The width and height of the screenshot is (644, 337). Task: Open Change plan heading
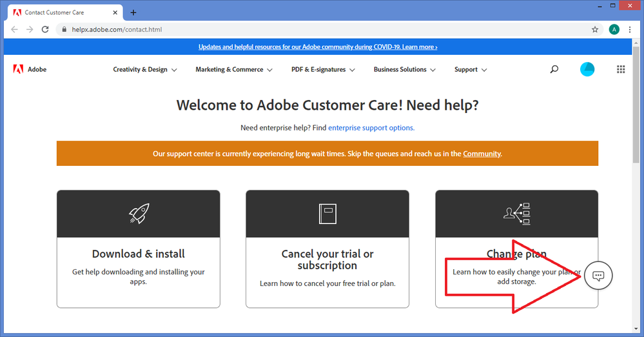point(516,254)
